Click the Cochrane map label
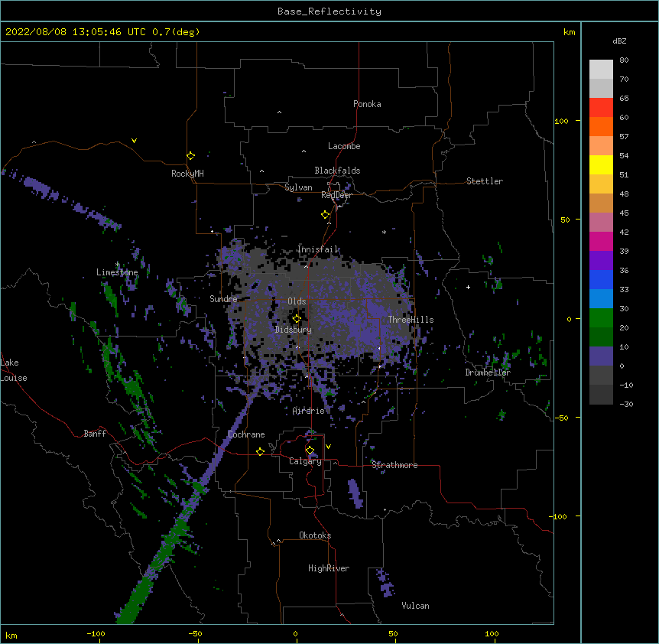 click(246, 434)
